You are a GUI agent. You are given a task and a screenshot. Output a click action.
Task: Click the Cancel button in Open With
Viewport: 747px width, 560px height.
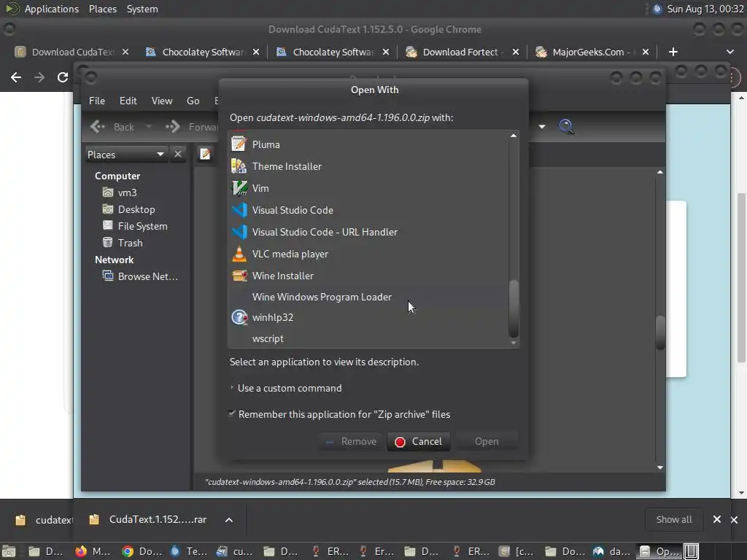pos(419,441)
